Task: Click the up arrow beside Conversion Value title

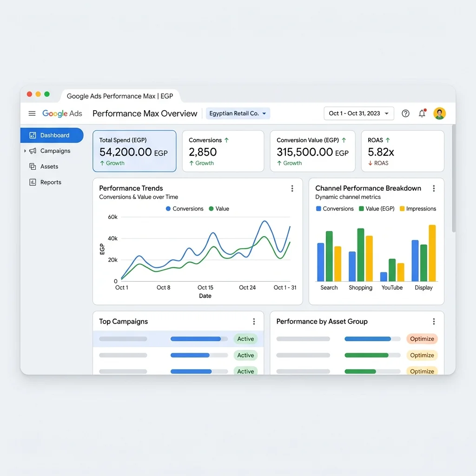Action: pyautogui.click(x=344, y=140)
